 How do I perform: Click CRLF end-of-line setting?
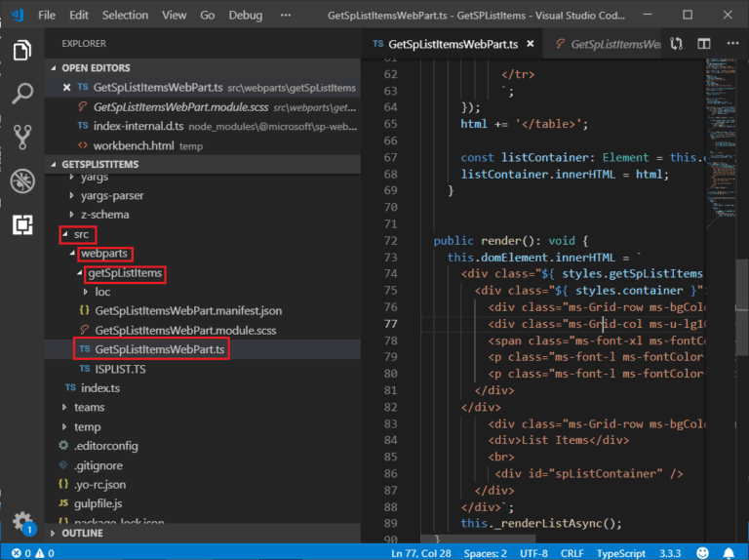tap(572, 553)
